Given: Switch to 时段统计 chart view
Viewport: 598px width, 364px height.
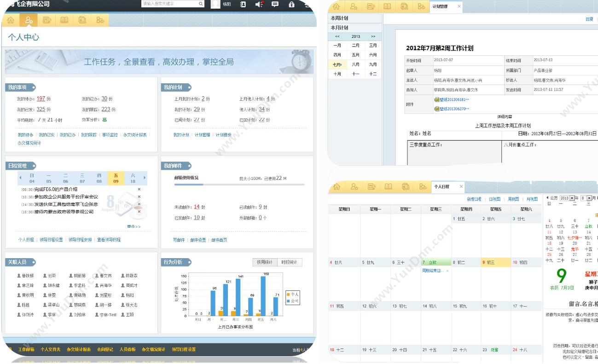Looking at the screenshot, I should click(290, 262).
